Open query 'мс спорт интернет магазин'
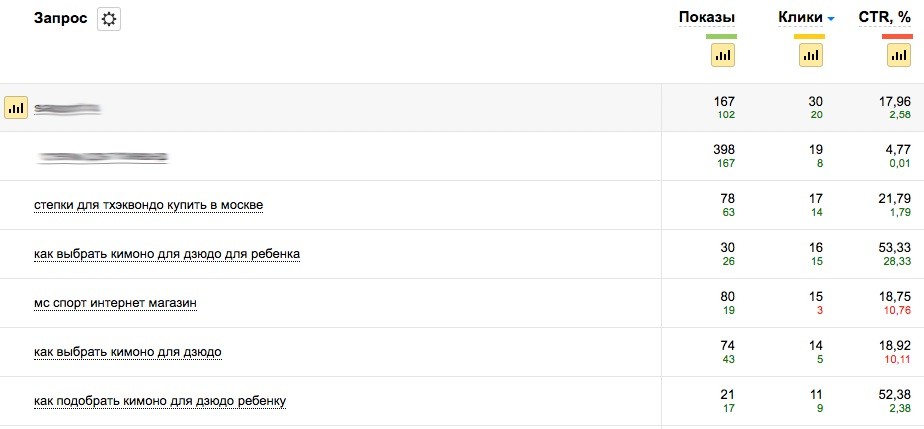The width and height of the screenshot is (924, 429). pos(115,303)
